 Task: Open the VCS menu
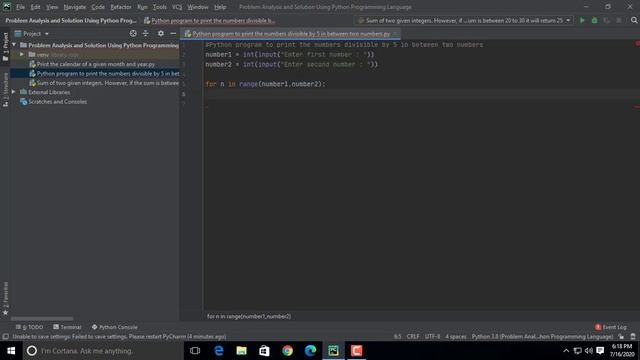(x=177, y=7)
